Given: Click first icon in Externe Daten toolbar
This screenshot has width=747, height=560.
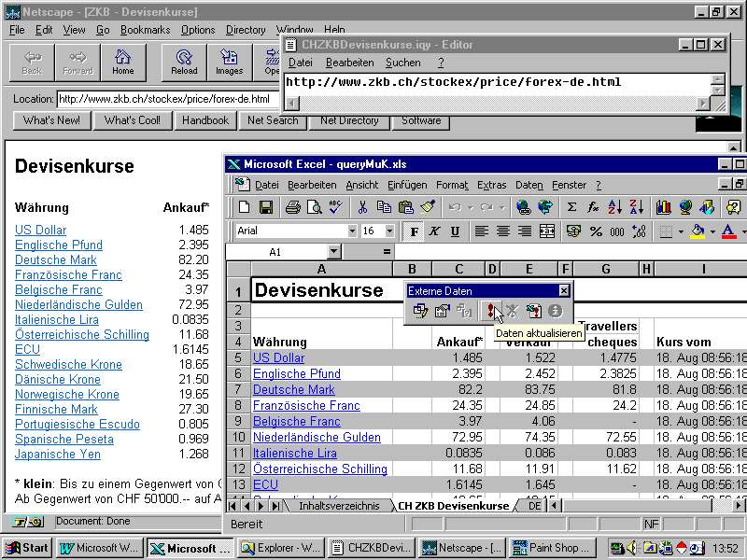Looking at the screenshot, I should point(420,311).
